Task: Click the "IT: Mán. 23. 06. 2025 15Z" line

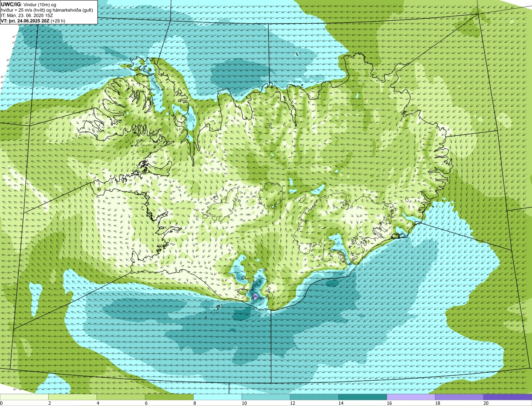Action: click(x=27, y=15)
